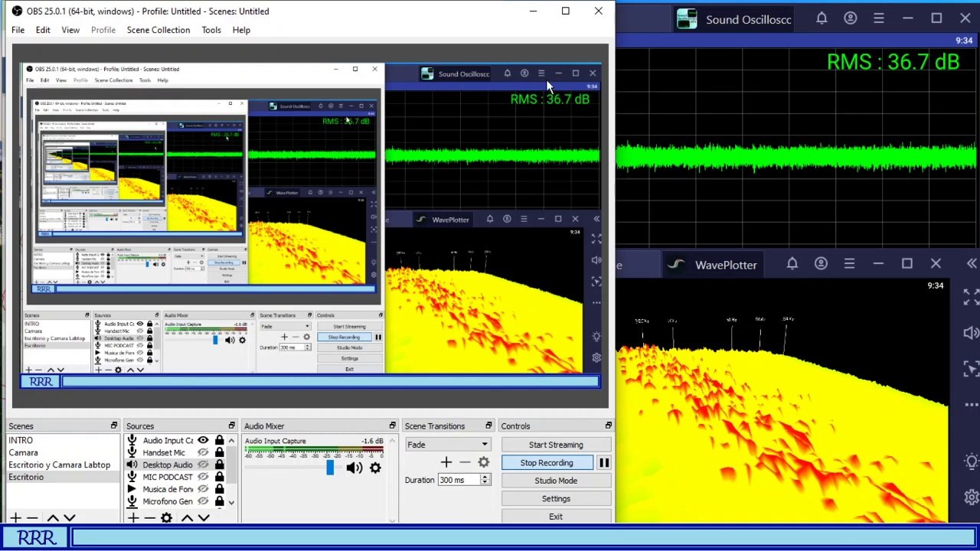Click the Sound Oscilloscope notification bell
The height and width of the screenshot is (551, 980).
point(822,18)
